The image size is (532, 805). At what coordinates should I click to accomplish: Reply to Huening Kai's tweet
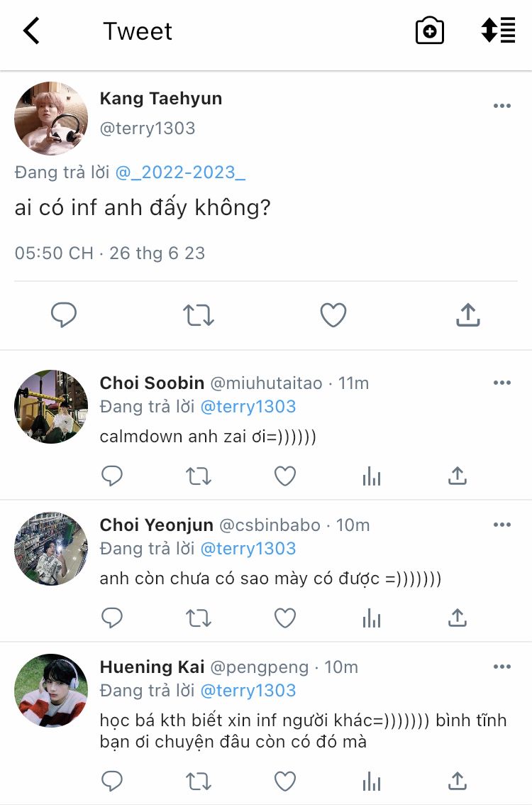[112, 782]
